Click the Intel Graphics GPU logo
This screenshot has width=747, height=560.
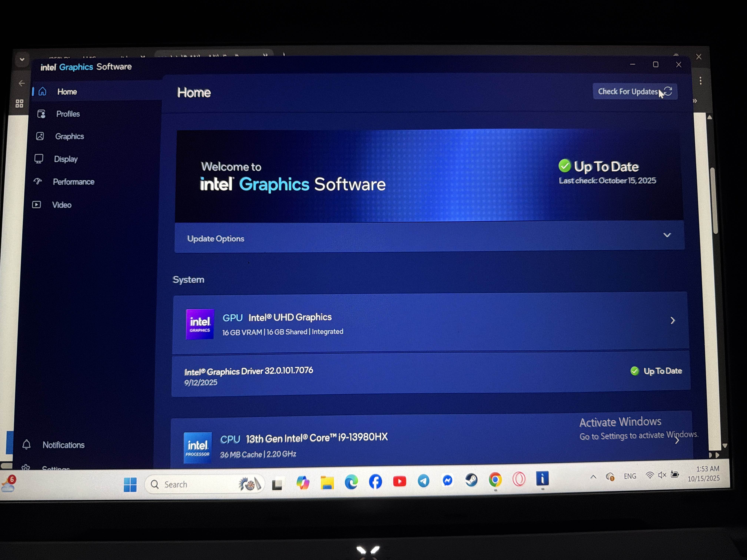[x=200, y=324]
